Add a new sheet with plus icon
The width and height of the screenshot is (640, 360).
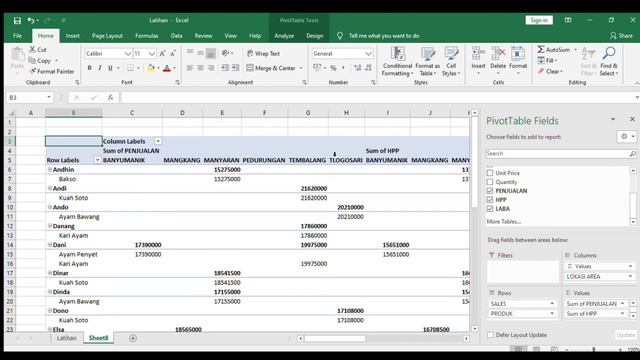[x=133, y=338]
